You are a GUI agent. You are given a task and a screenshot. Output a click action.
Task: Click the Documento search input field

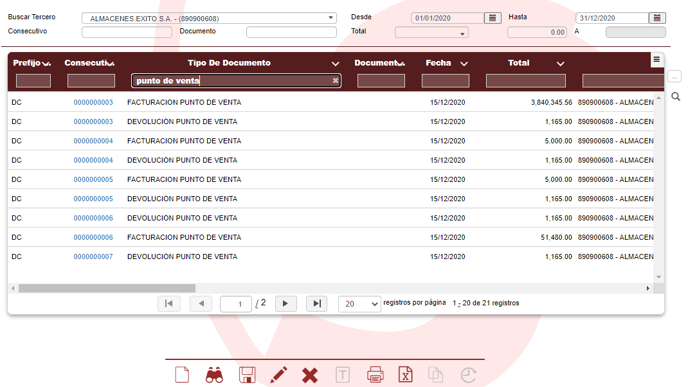point(291,32)
